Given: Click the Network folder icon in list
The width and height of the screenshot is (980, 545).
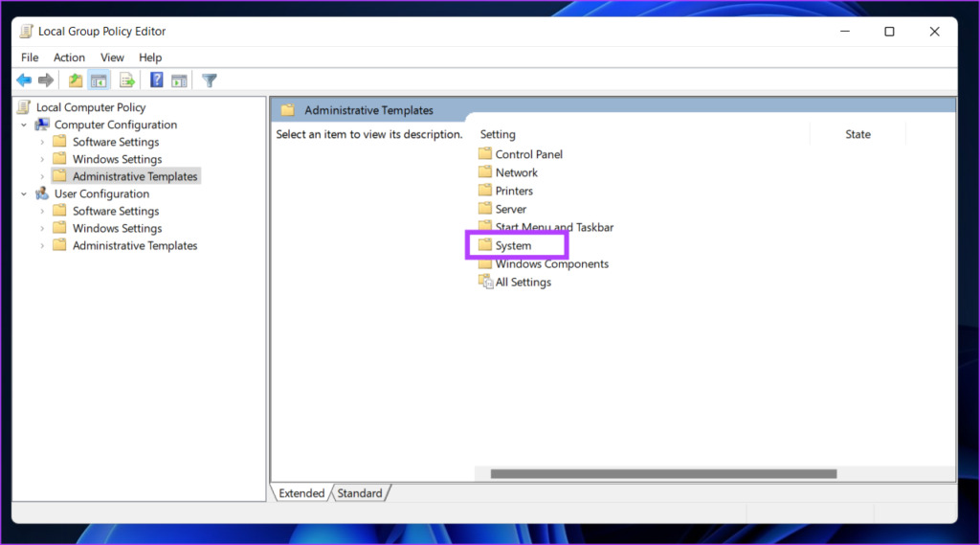Looking at the screenshot, I should click(485, 171).
